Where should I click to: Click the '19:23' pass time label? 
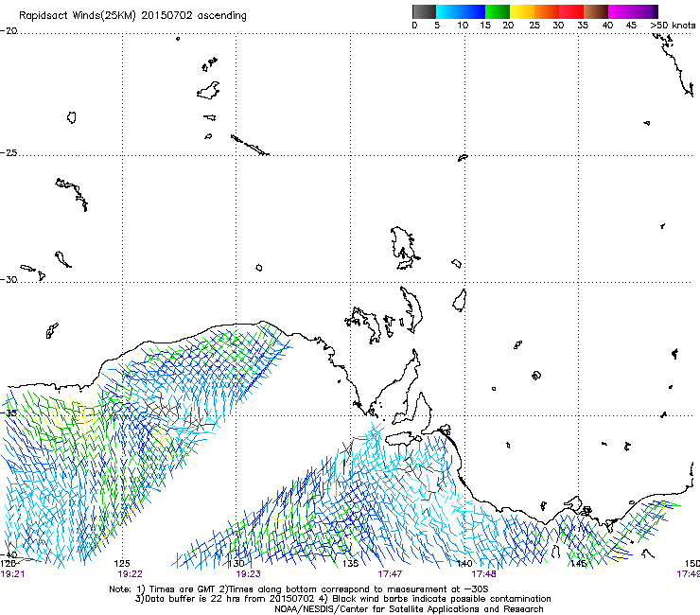pyautogui.click(x=248, y=574)
